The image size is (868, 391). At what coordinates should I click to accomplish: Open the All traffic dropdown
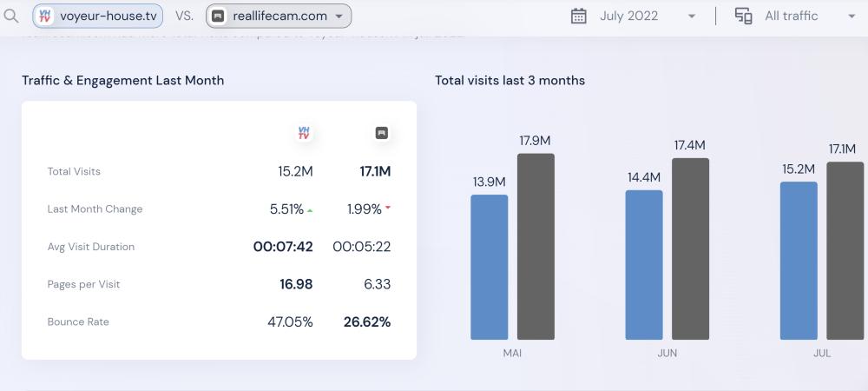pyautogui.click(x=851, y=17)
